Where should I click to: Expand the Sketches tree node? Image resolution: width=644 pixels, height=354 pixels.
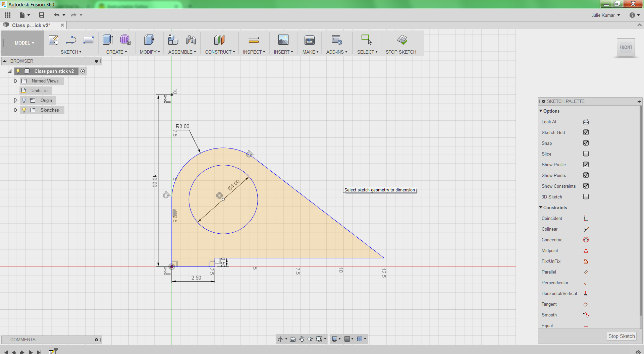pos(15,110)
